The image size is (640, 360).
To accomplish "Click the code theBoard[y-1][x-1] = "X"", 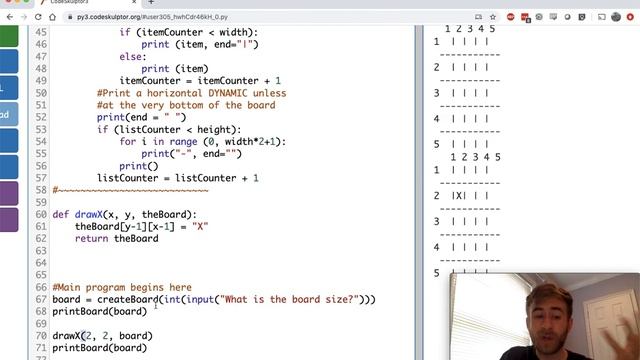I will tap(142, 227).
